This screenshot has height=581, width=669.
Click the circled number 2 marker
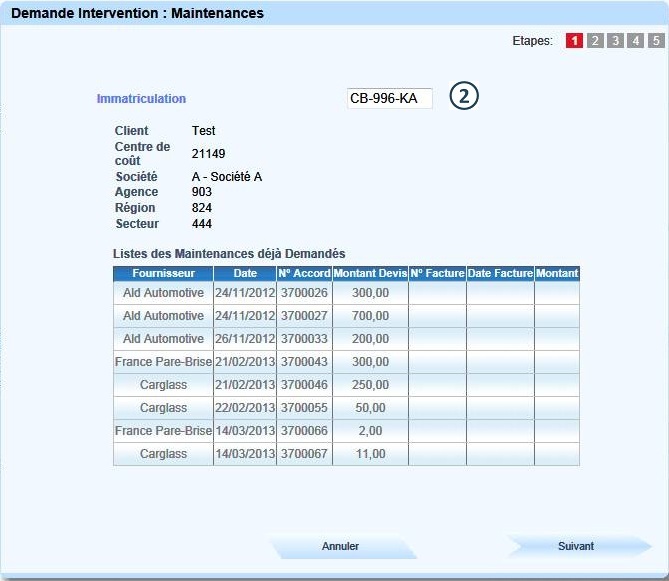point(464,96)
